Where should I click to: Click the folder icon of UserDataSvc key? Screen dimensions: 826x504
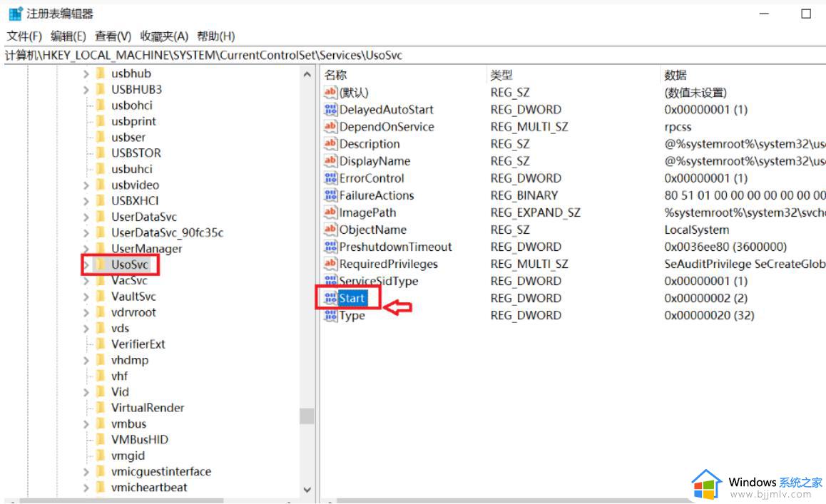(x=100, y=217)
